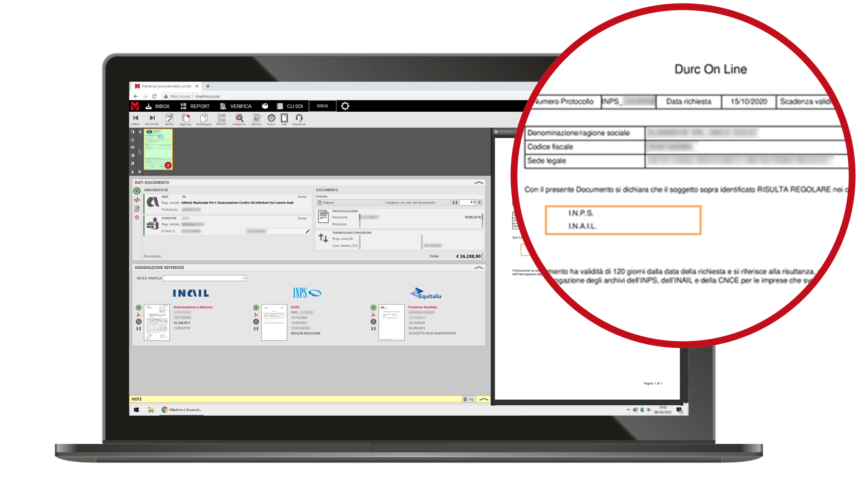868x488 pixels.
Task: Open File Explorer in taskbar
Action: (x=151, y=410)
